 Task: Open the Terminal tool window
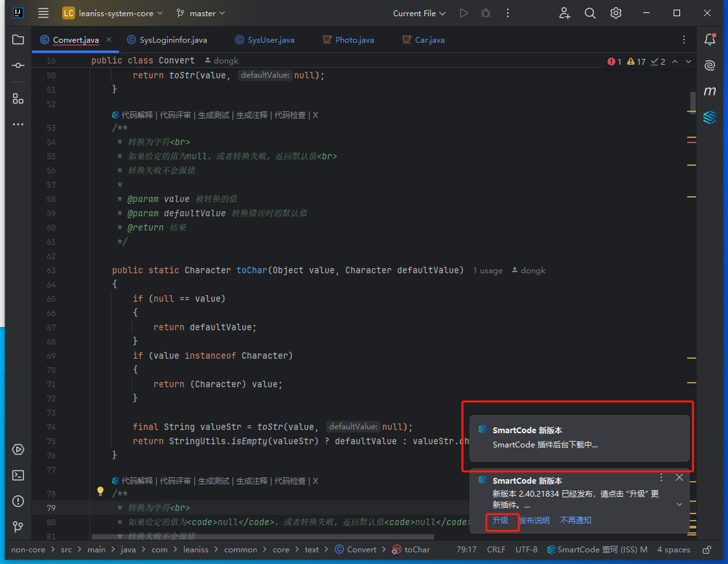[18, 475]
